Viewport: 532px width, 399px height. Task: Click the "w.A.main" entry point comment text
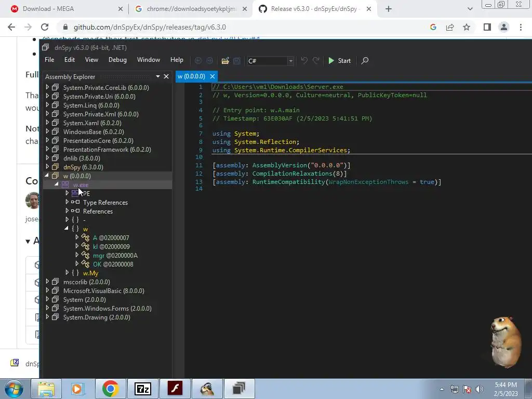click(285, 110)
